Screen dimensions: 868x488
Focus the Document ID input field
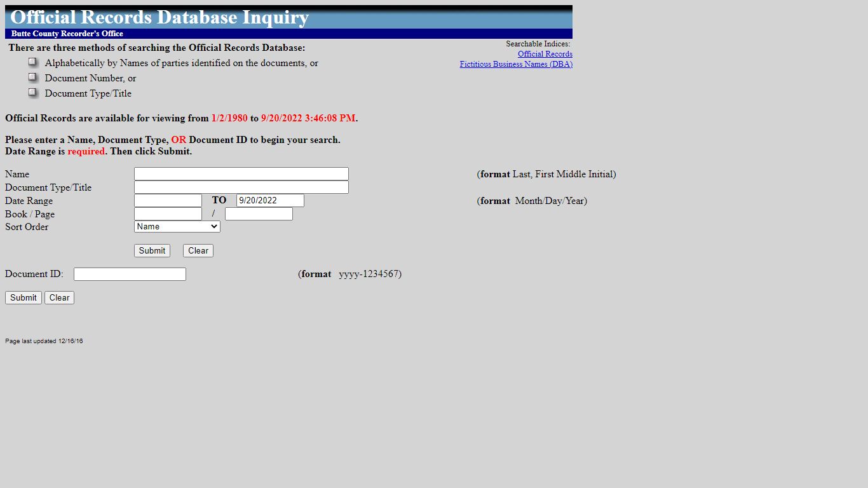click(x=130, y=274)
